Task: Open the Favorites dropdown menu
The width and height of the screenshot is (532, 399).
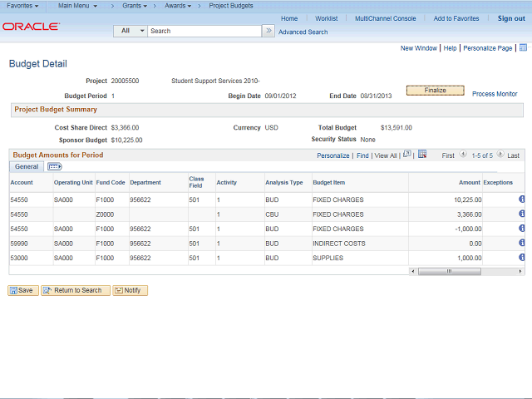Action: tap(22, 6)
